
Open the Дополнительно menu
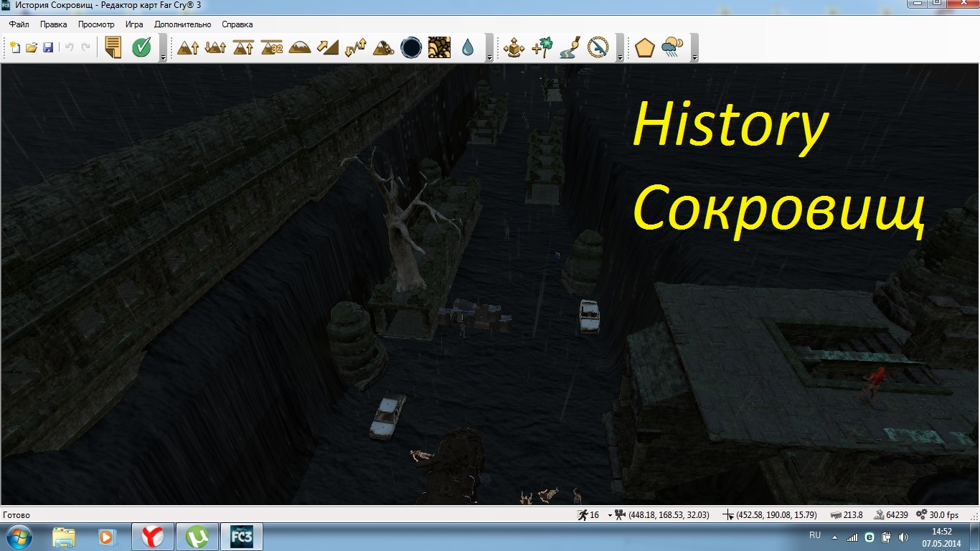point(183,24)
